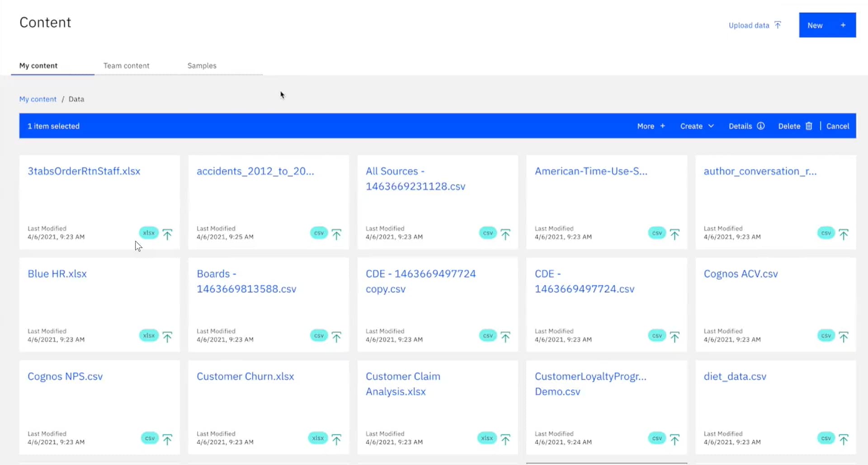Viewport: 868px width, 465px height.
Task: Click upload arrow icon on diet_data.csv card
Action: 844,439
